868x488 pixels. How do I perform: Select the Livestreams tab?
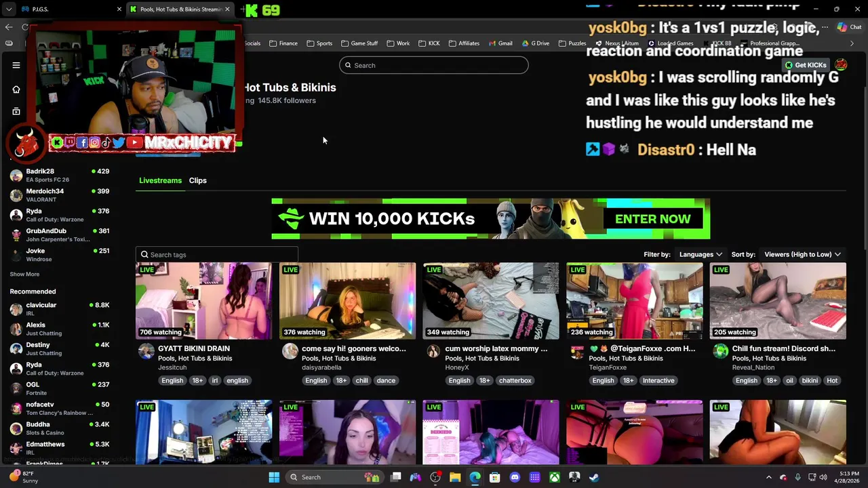pos(160,180)
